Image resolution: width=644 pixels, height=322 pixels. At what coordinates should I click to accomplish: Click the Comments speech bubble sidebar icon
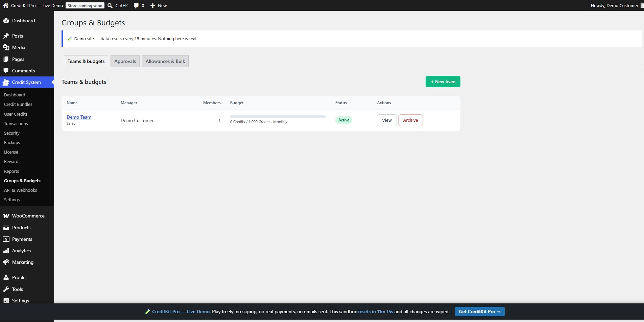coord(6,71)
